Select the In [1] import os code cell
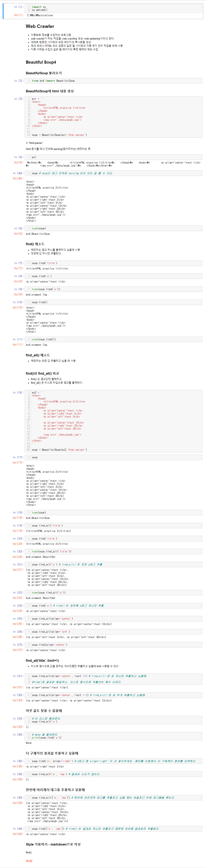 click(x=114, y=8)
